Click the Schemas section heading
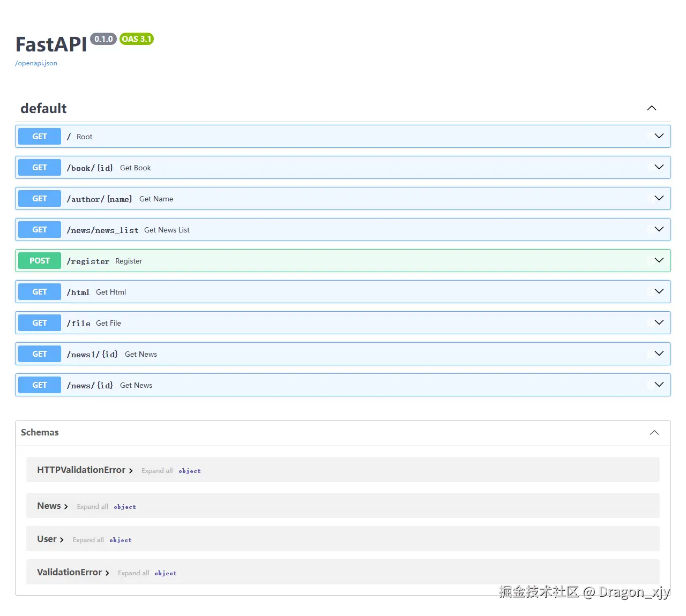 (40, 432)
